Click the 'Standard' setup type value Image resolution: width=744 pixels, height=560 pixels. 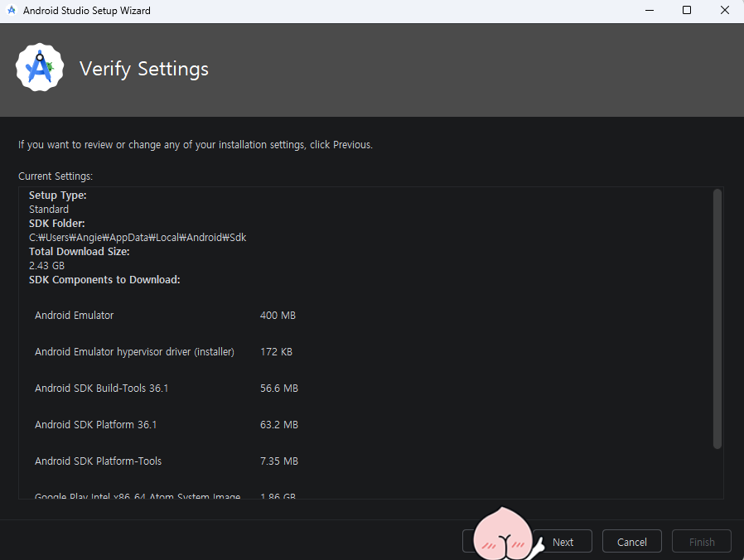[x=48, y=210]
